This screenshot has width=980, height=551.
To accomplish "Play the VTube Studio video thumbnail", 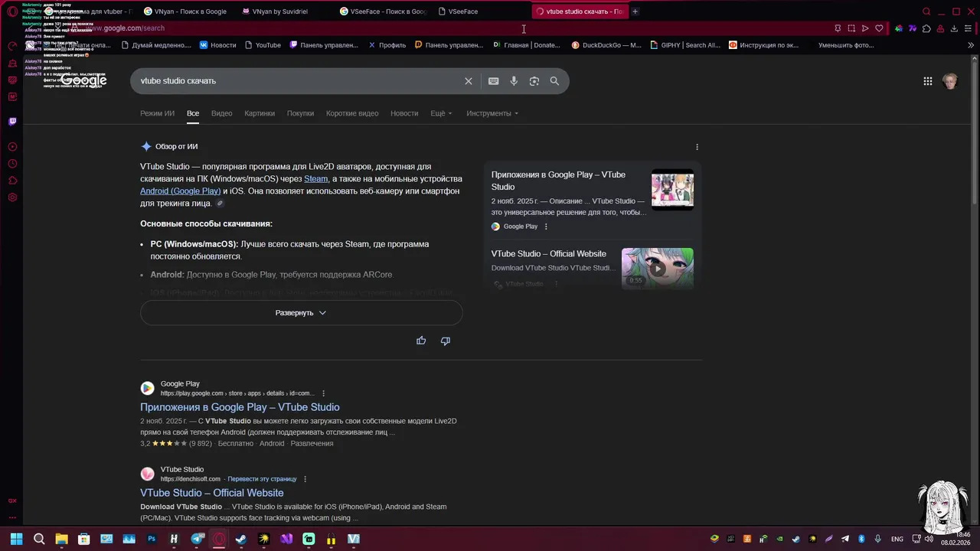I will point(657,268).
